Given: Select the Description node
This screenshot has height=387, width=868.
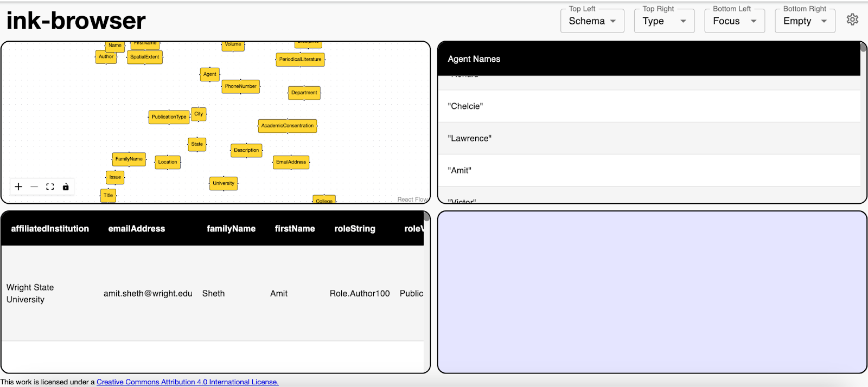Looking at the screenshot, I should click(x=247, y=151).
